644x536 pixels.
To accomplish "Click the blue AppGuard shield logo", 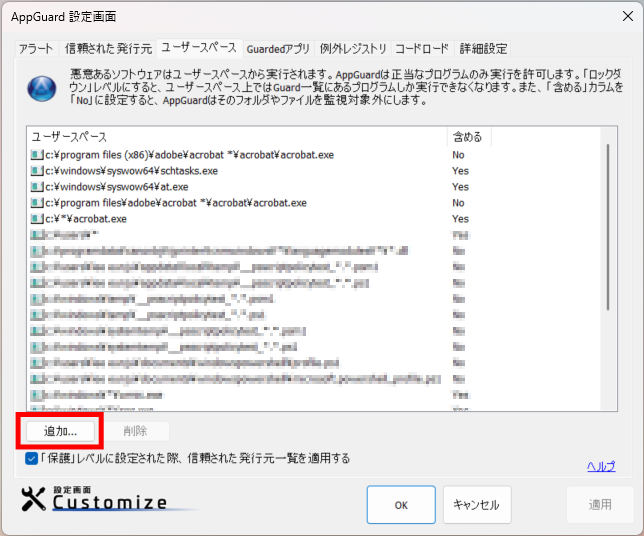I will click(x=41, y=89).
